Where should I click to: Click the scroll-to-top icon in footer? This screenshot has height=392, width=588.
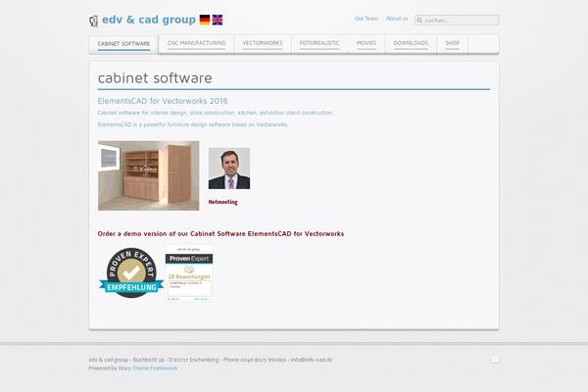[x=495, y=360]
